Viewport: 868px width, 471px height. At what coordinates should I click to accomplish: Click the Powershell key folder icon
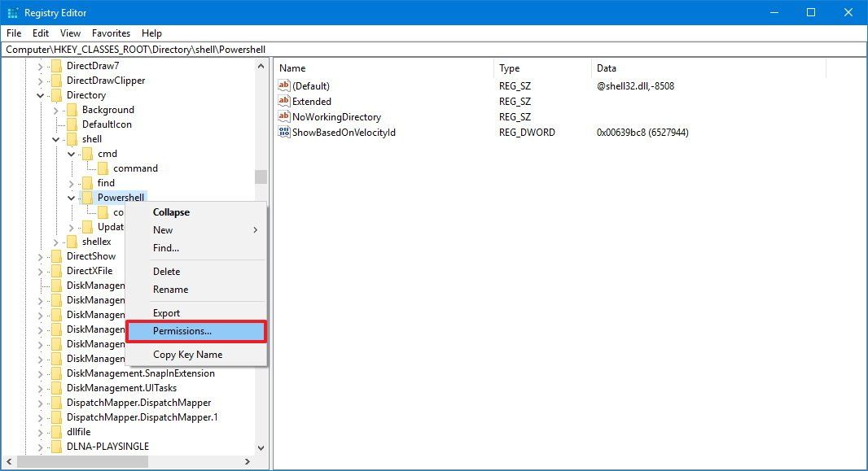coord(88,197)
